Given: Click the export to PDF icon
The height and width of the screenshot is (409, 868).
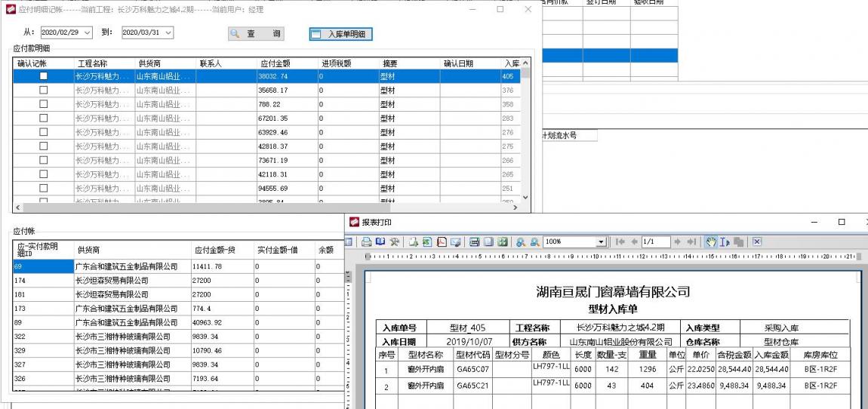Looking at the screenshot, I should (442, 242).
